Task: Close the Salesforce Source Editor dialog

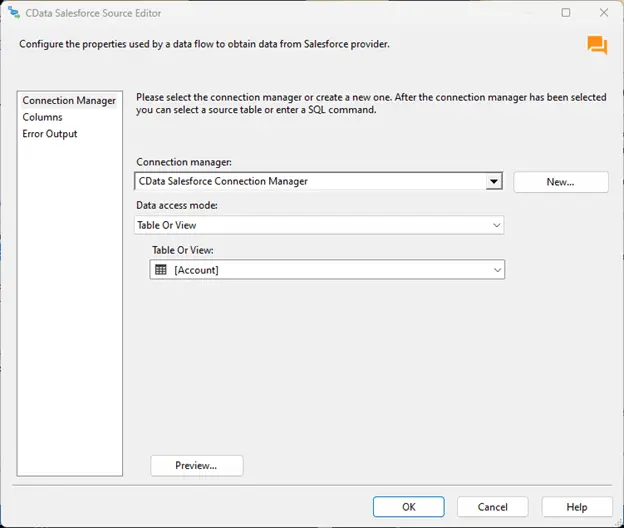Action: click(x=602, y=13)
